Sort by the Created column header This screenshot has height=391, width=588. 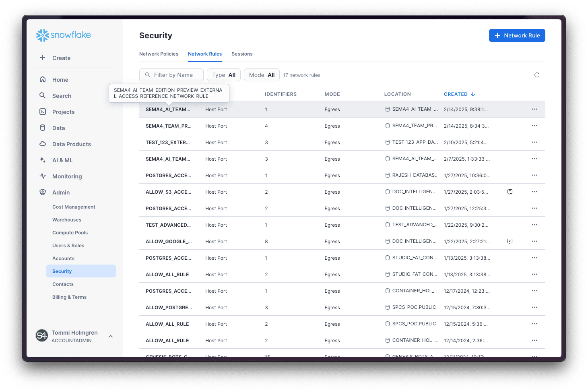point(459,94)
